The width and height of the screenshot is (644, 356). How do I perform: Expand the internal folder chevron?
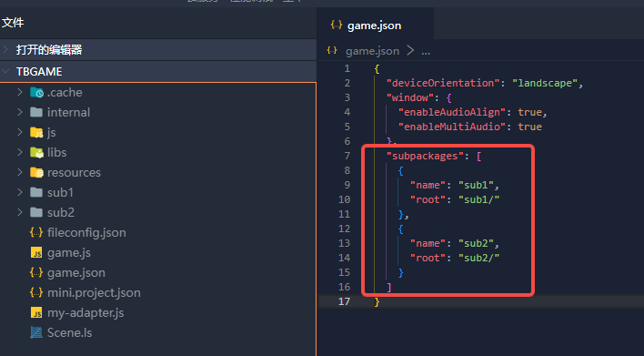20,112
